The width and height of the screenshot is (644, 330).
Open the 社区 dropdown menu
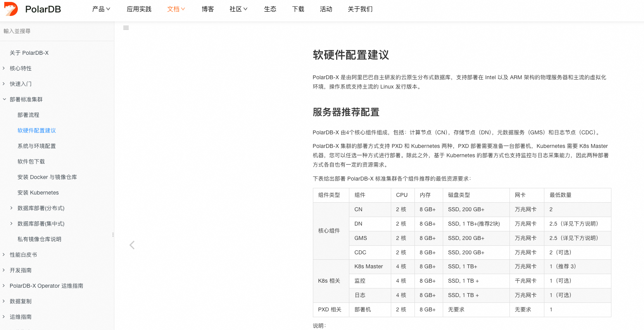[238, 9]
